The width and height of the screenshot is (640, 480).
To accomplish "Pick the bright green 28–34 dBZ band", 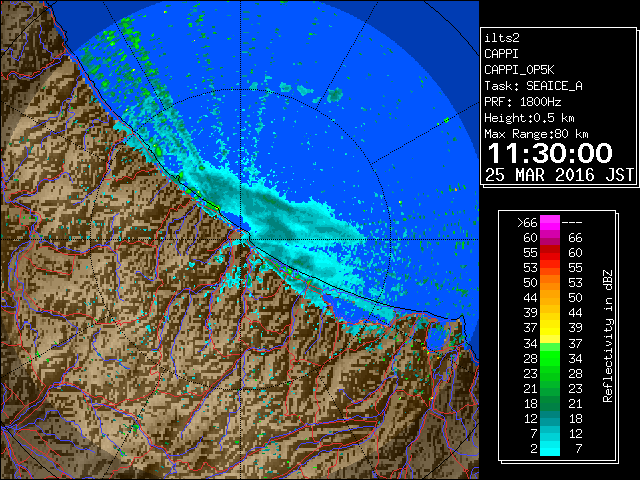I will [550, 358].
